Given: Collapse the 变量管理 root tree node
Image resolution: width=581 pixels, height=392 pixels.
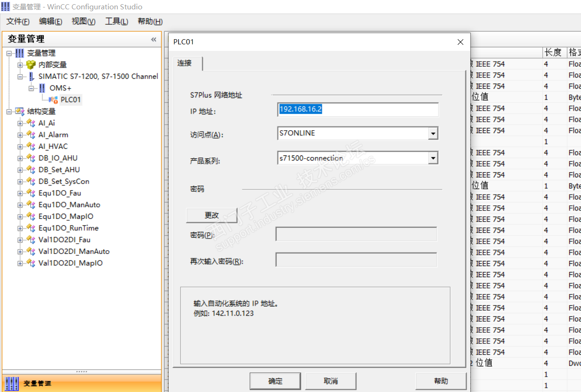Looking at the screenshot, I should click(x=9, y=53).
